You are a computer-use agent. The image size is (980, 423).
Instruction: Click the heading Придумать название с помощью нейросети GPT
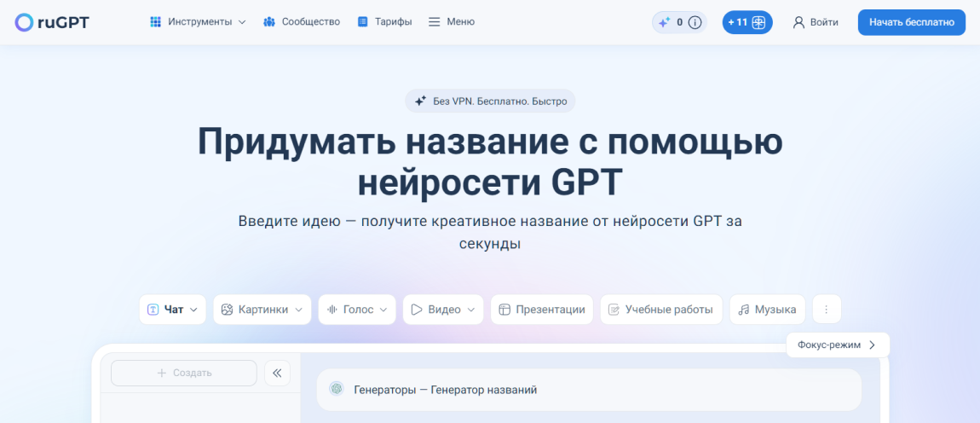point(490,162)
